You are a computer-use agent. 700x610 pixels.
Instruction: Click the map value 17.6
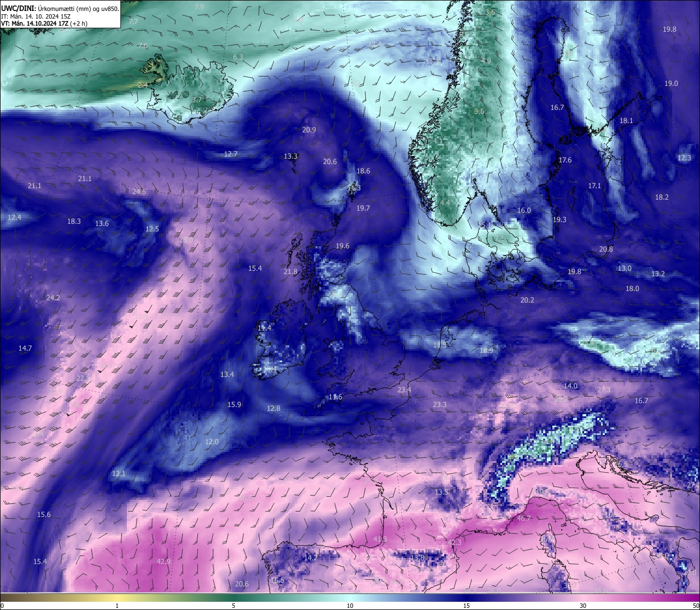(x=565, y=160)
